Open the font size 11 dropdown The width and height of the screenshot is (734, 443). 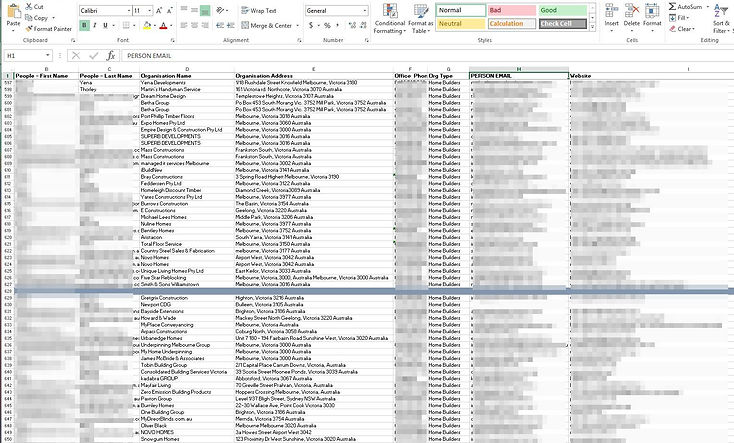tap(149, 10)
